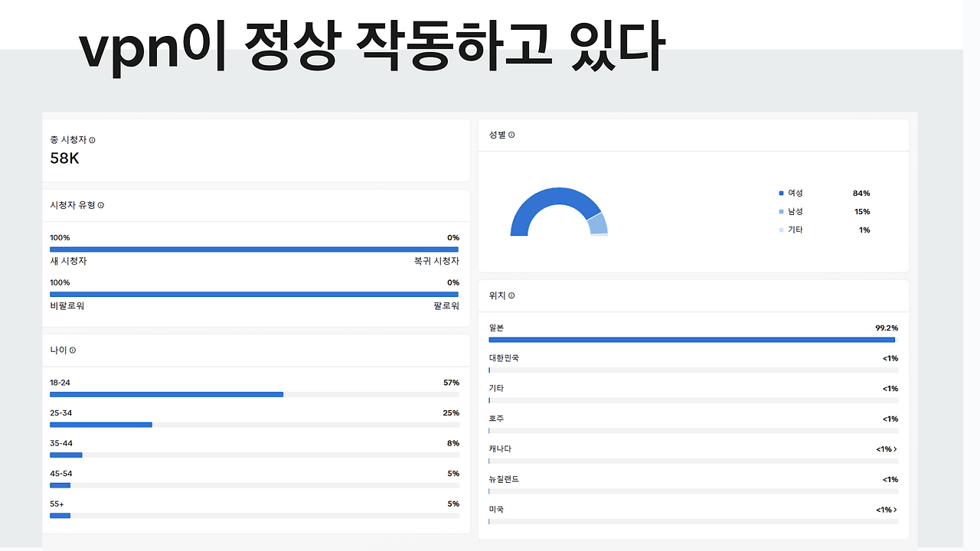Expand the 캐나다 location row chevron
The height and width of the screenshot is (551, 980).
coord(895,449)
